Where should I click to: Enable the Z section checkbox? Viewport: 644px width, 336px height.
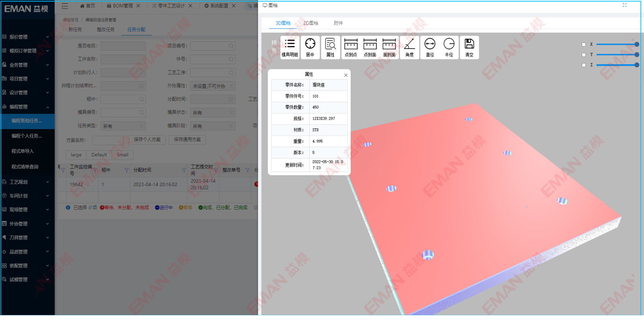[x=584, y=65]
